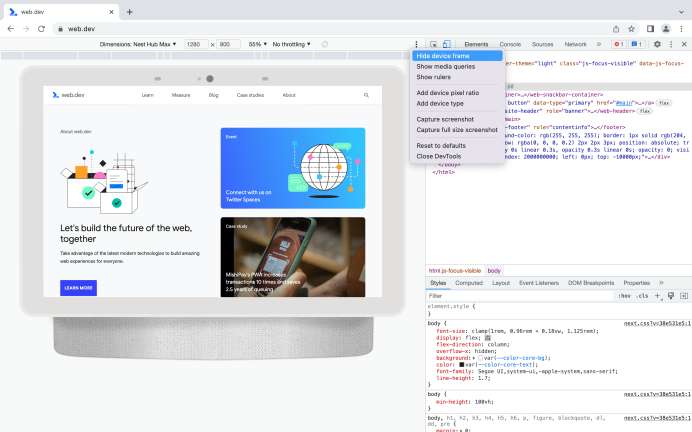Show more styles pane tabs chevron
692x432 pixels.
(661, 283)
